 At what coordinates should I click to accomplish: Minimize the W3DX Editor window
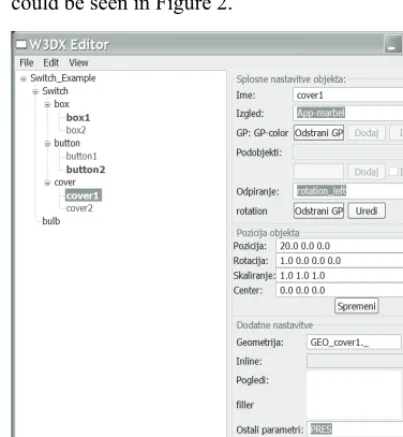coord(393,45)
